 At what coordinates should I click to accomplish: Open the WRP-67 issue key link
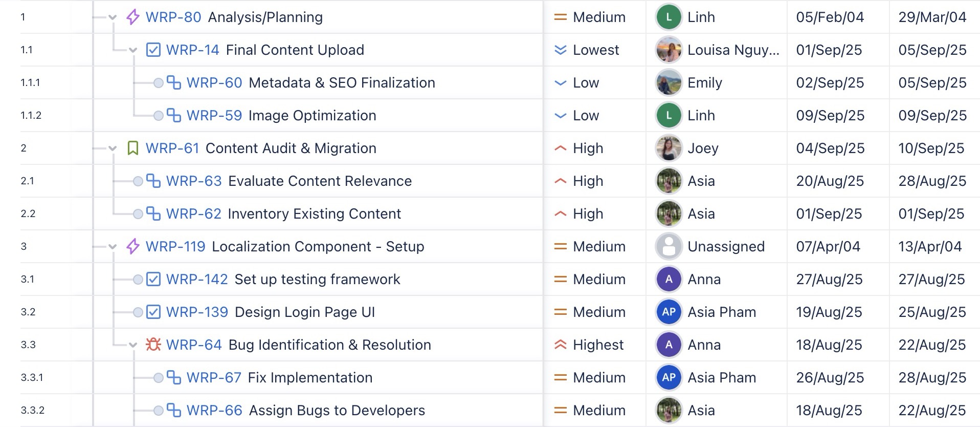(214, 377)
